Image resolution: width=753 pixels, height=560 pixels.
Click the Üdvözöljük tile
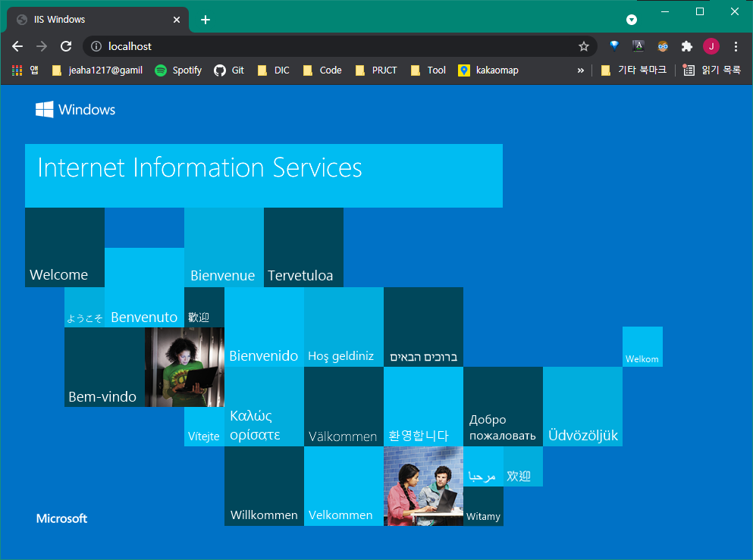pos(583,406)
